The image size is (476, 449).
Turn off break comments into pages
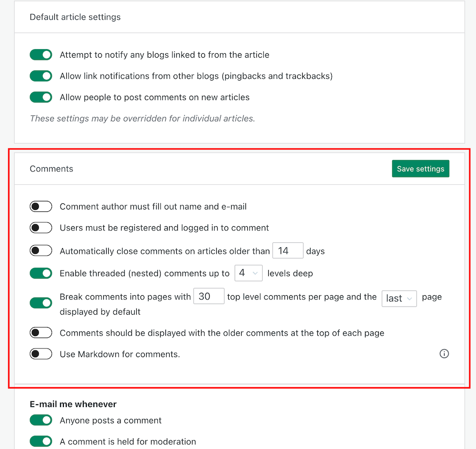pyautogui.click(x=41, y=303)
